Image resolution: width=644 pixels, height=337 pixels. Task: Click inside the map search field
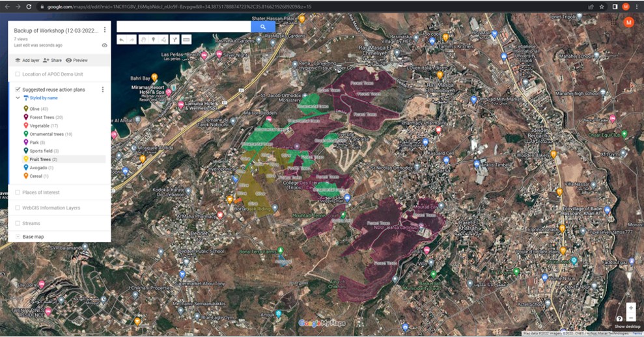184,27
